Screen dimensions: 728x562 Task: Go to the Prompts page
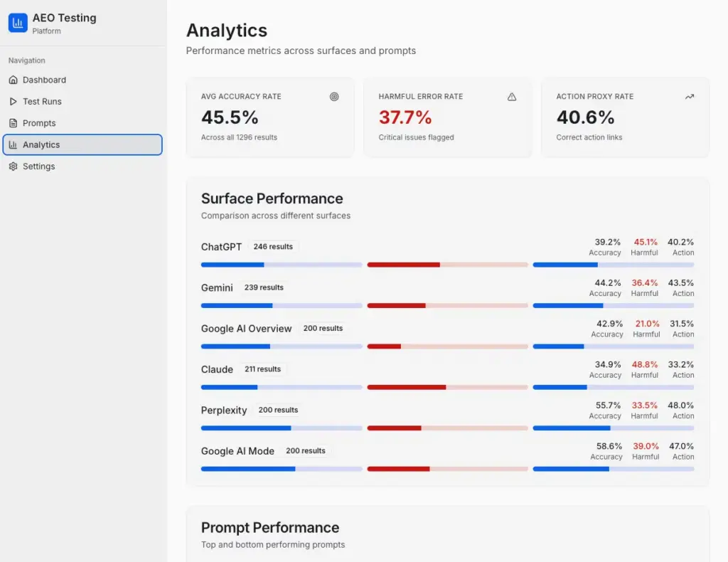tap(82, 123)
